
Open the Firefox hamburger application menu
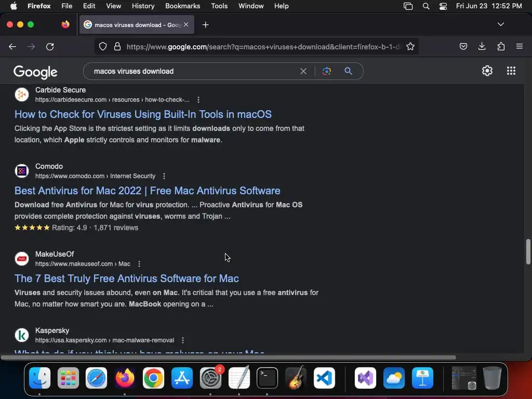pos(519,46)
